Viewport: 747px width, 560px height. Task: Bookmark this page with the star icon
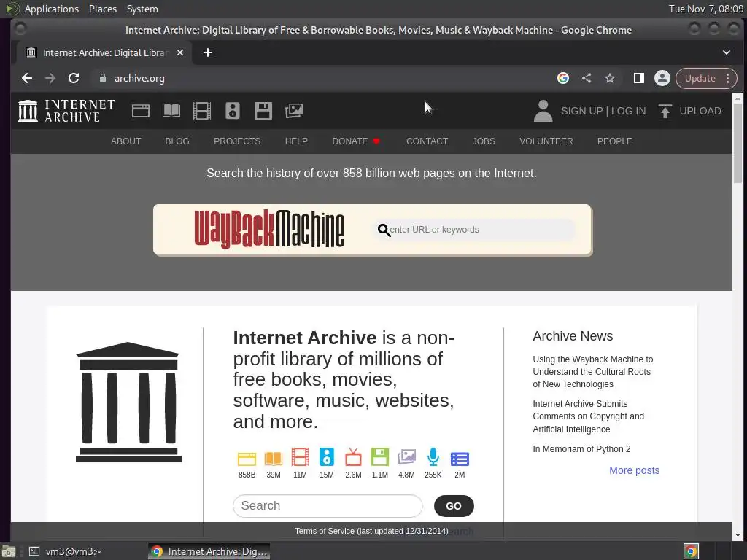[x=610, y=78]
